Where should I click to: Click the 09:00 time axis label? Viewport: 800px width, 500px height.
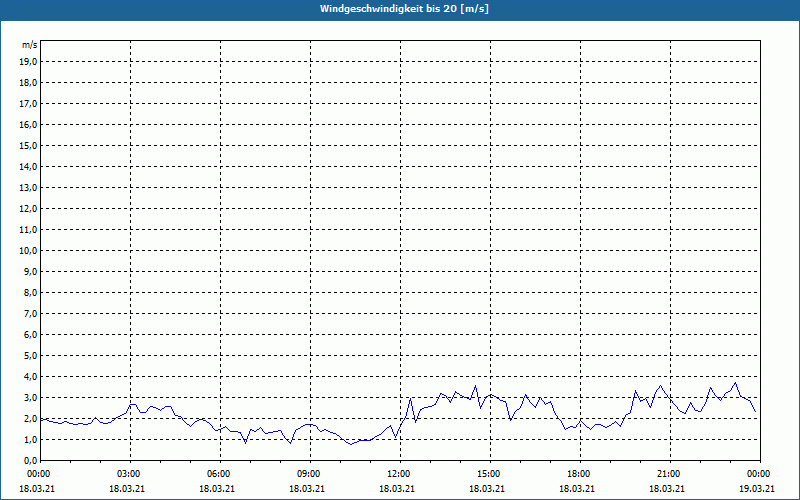(310, 474)
